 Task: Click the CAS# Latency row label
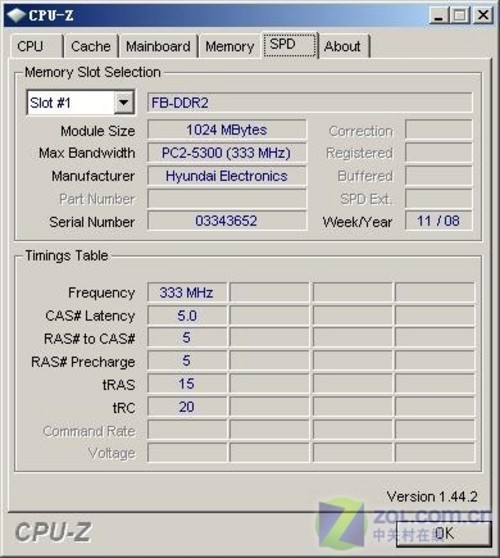tap(90, 316)
